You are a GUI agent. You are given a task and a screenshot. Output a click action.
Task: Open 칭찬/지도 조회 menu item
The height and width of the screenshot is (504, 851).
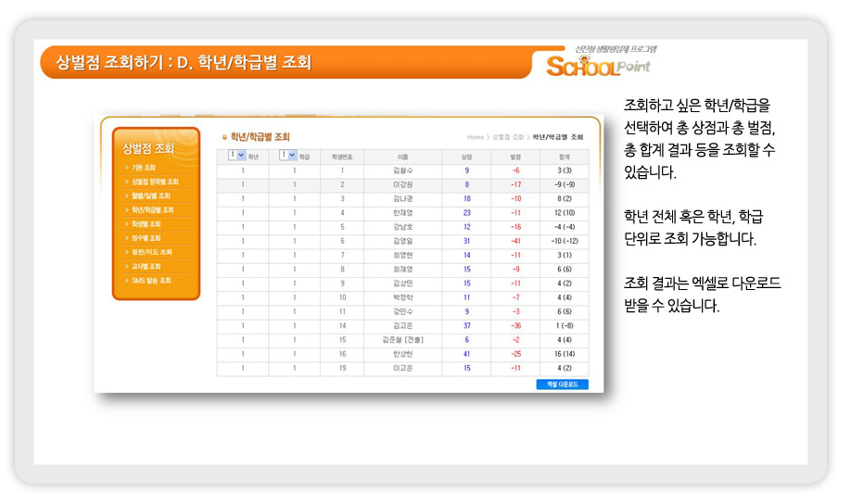(x=151, y=252)
